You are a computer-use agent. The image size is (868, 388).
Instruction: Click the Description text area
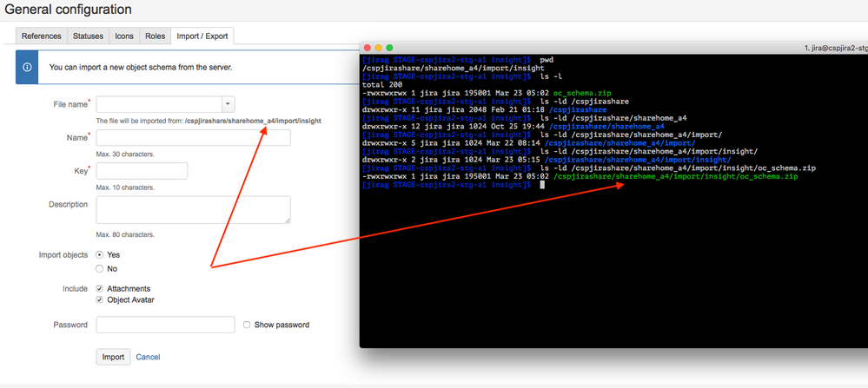click(x=193, y=209)
